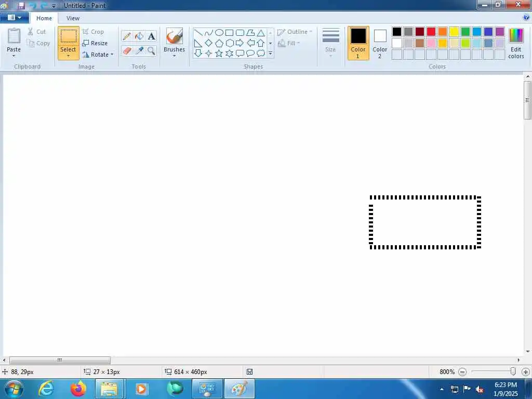Select the orange color swatch
This screenshot has width=532, height=399.
443,32
